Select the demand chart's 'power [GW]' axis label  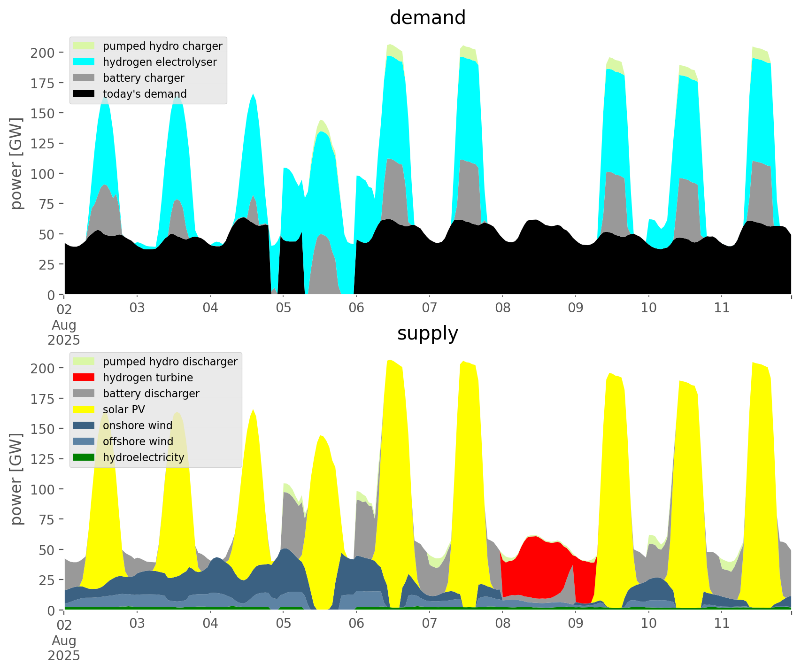click(16, 163)
